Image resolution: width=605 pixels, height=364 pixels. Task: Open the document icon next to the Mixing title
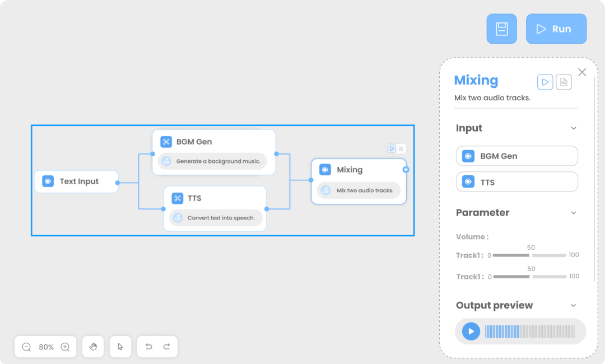pyautogui.click(x=564, y=82)
